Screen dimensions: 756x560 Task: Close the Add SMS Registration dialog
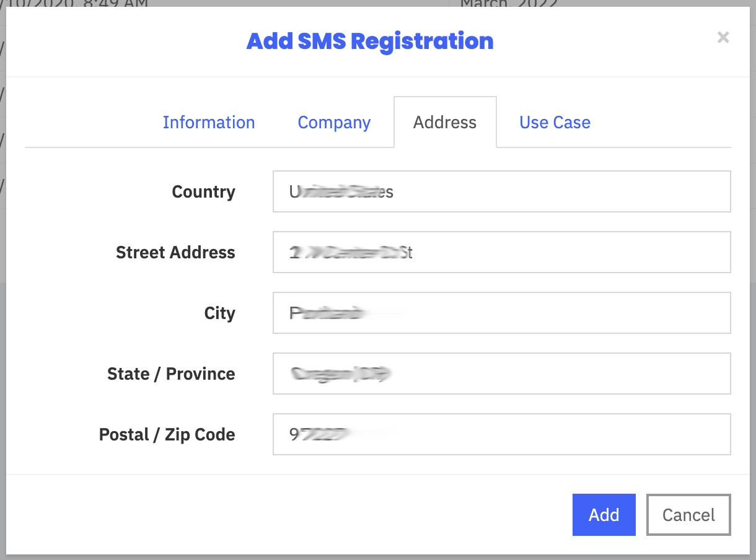(x=723, y=38)
